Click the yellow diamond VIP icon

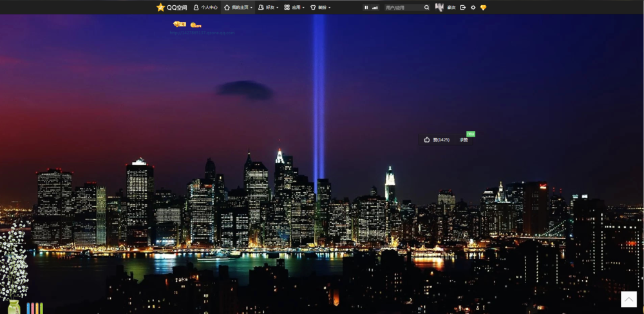point(484,7)
